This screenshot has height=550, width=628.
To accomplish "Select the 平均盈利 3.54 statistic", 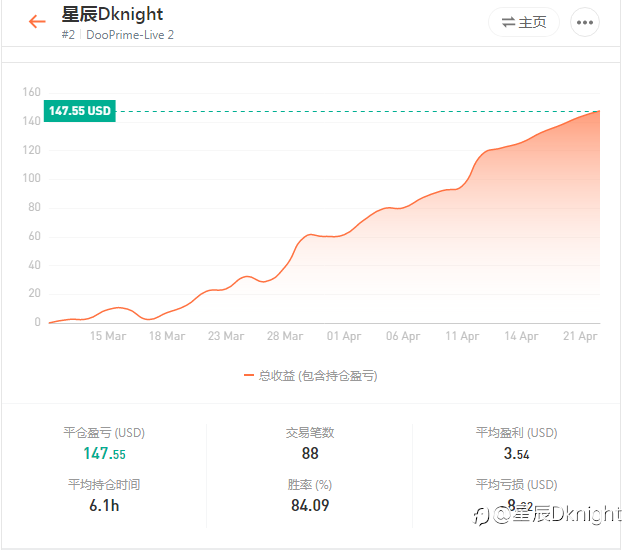I will click(x=517, y=444).
